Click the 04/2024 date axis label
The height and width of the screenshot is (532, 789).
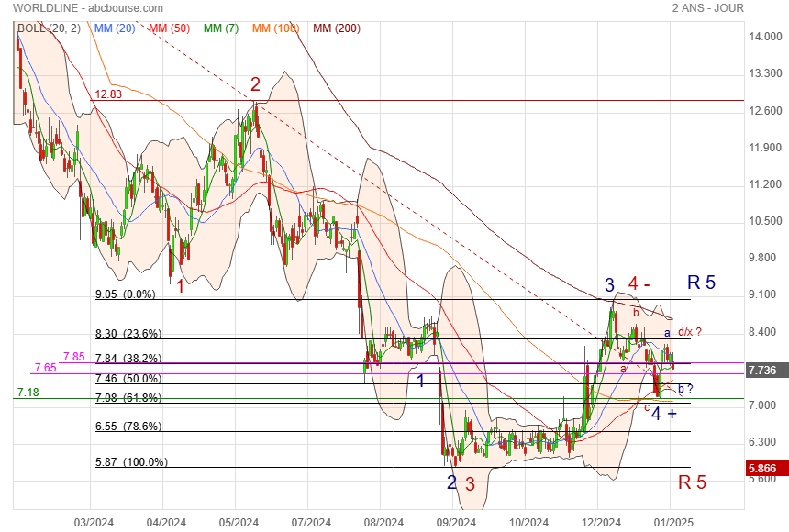click(x=166, y=523)
